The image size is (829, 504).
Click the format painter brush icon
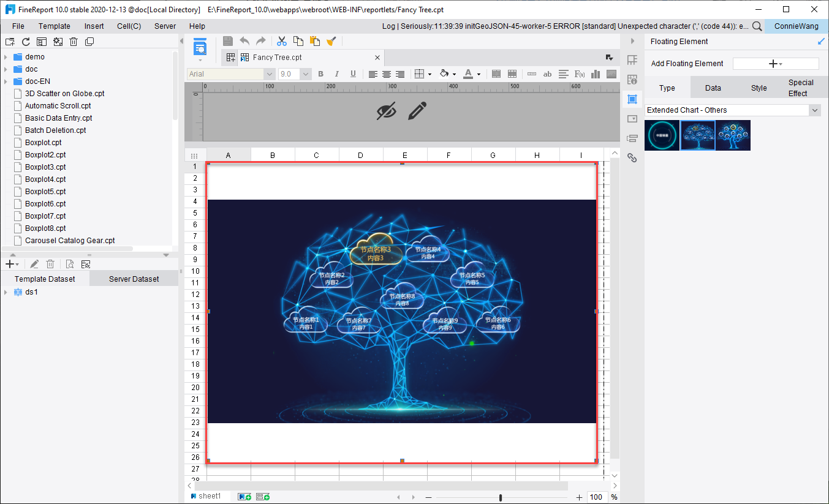pos(331,41)
